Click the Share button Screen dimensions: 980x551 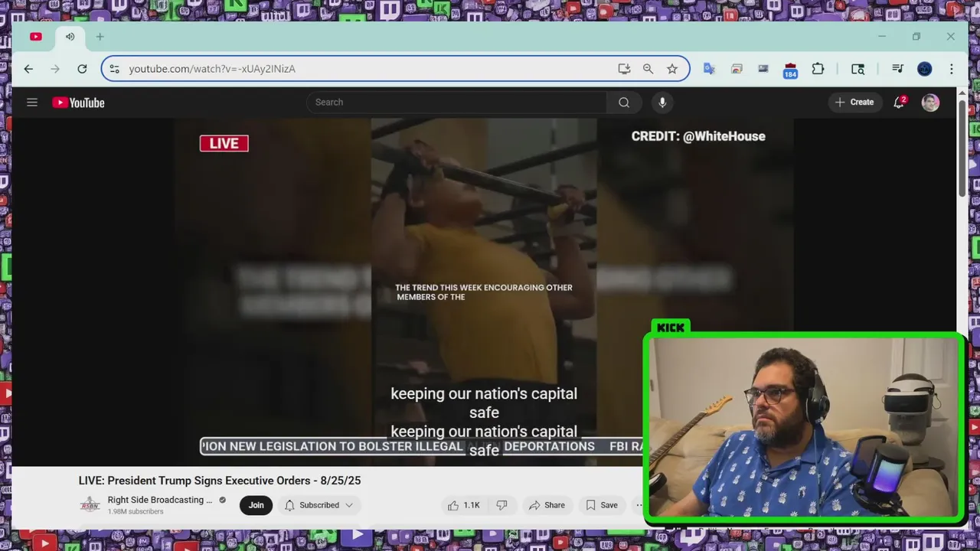point(547,505)
